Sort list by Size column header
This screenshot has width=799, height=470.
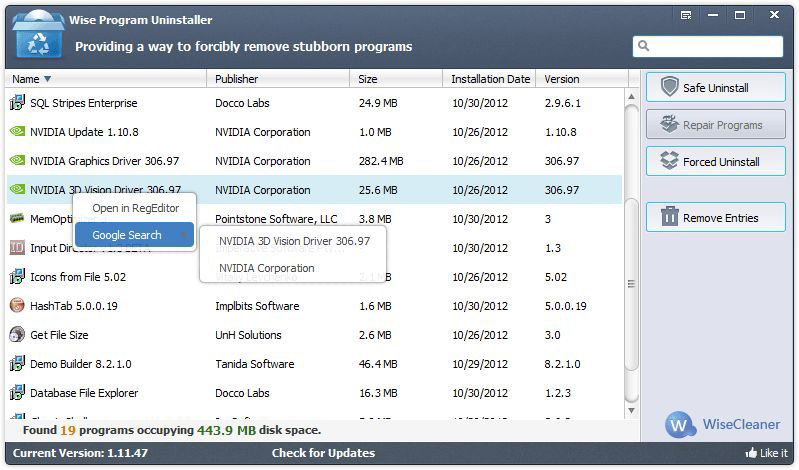(396, 79)
